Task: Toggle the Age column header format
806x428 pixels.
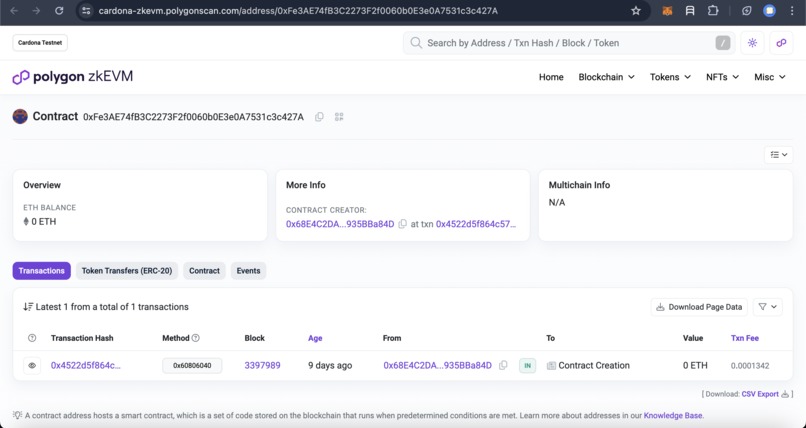Action: click(315, 338)
